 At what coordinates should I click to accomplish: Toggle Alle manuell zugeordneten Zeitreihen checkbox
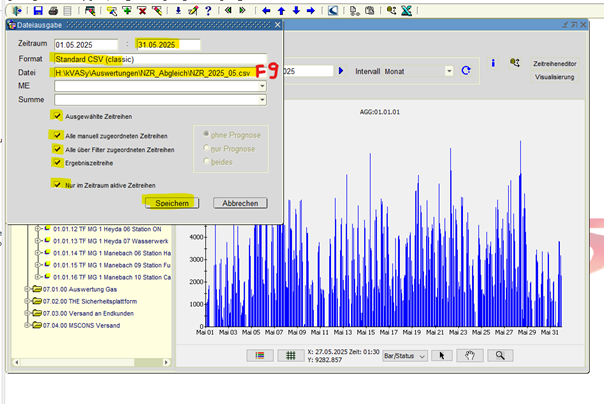pyautogui.click(x=57, y=135)
